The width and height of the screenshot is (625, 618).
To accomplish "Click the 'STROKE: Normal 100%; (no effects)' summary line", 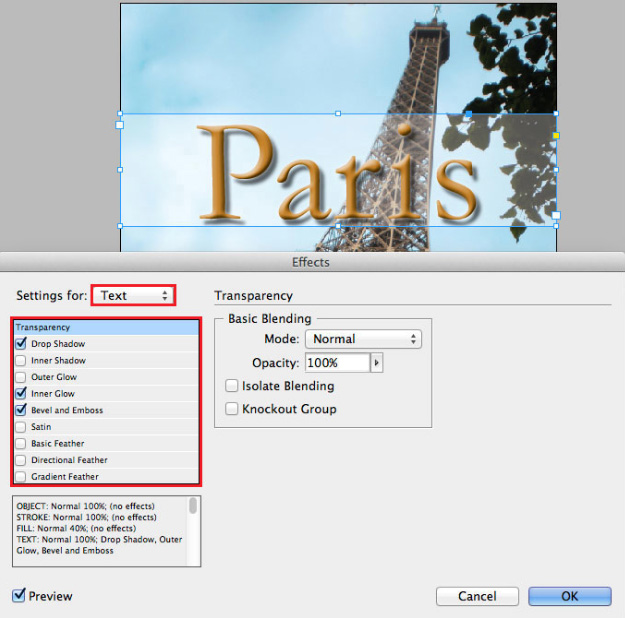I will pyautogui.click(x=86, y=517).
